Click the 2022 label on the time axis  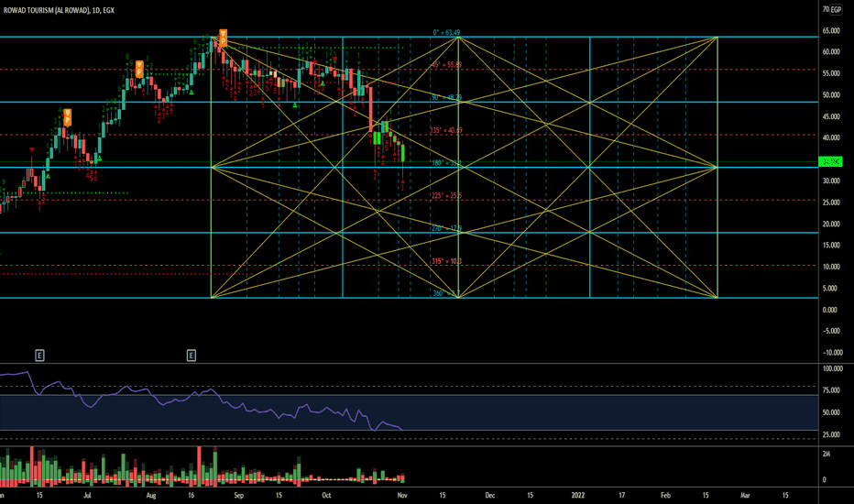pos(578,495)
